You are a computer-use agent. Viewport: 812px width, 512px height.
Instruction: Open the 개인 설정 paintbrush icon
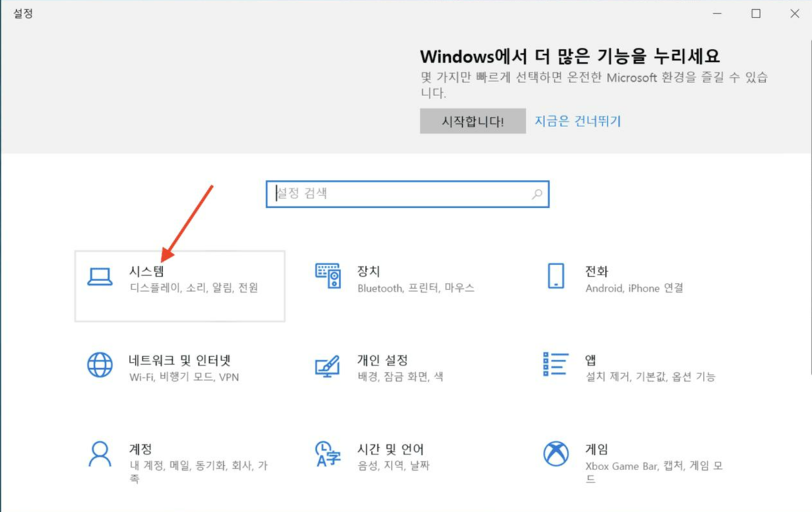pos(328,365)
